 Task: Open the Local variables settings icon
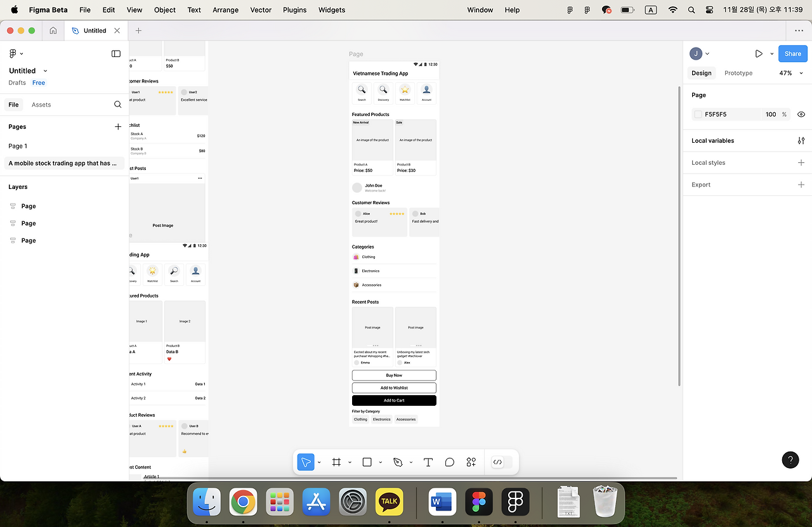coord(801,141)
